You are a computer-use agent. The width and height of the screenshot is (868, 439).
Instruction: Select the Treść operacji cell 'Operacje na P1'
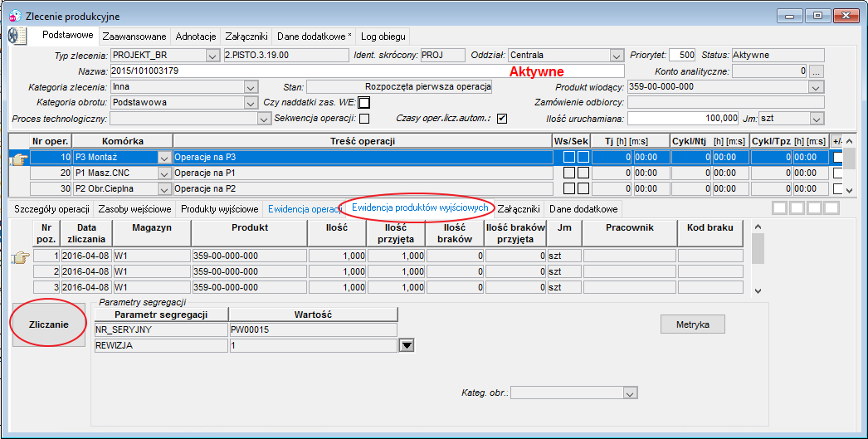tap(363, 173)
